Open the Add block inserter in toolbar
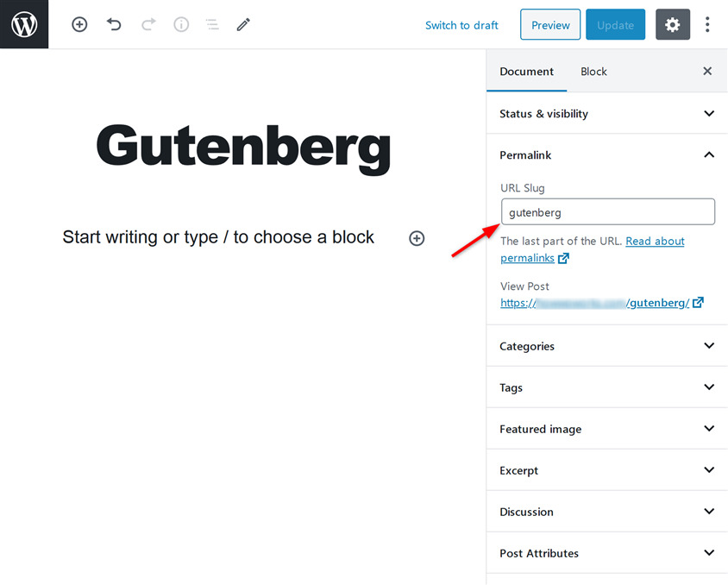The height and width of the screenshot is (585, 728). point(79,25)
